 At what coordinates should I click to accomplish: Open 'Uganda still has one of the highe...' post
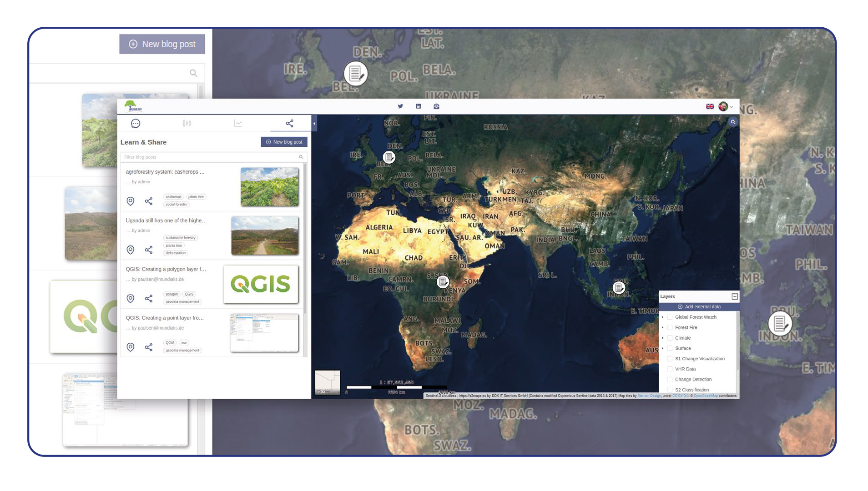166,220
